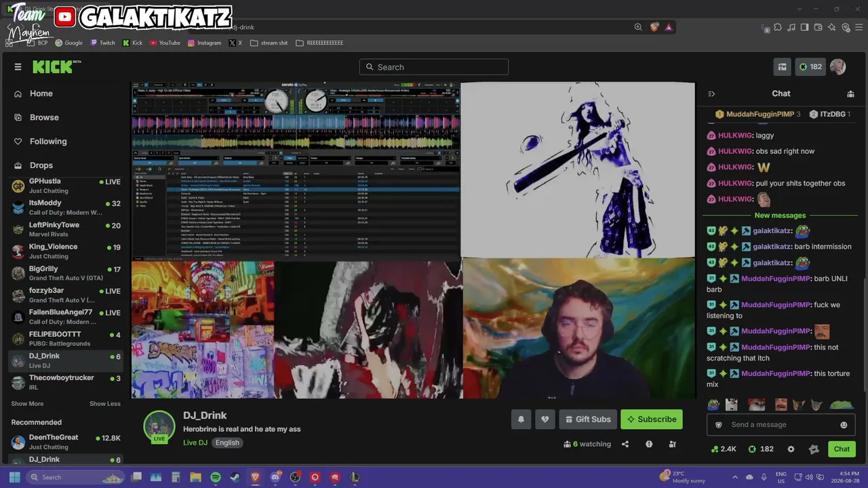Click the Gift Subs button
Screen dimensions: 868x488
click(x=588, y=419)
